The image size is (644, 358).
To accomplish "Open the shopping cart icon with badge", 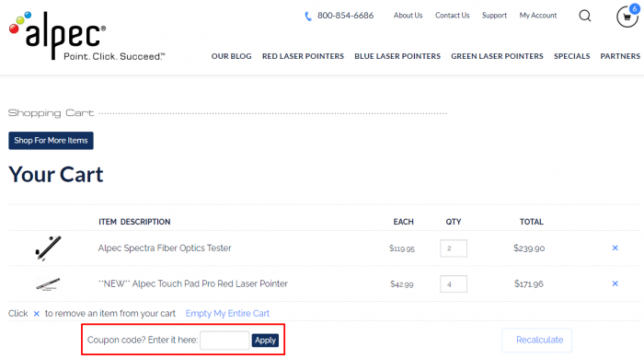I will click(628, 16).
